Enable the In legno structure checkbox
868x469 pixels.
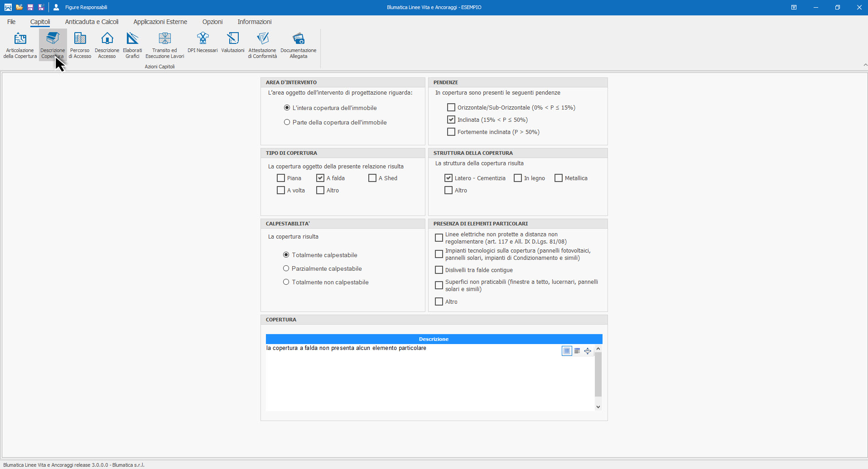coord(518,178)
